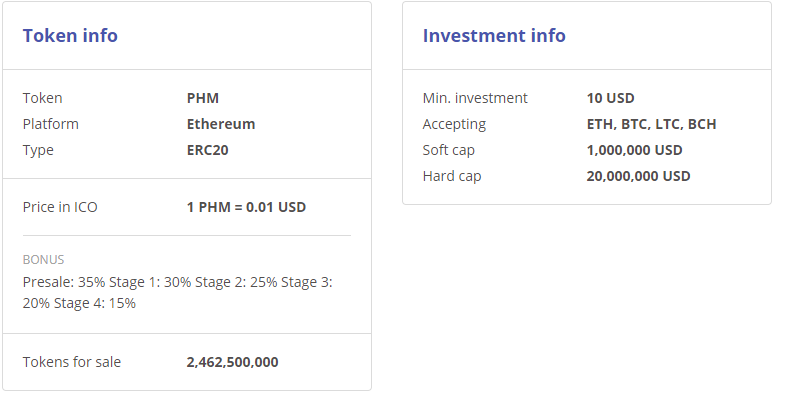The width and height of the screenshot is (798, 400).
Task: Select the PHM token value
Action: pos(203,98)
